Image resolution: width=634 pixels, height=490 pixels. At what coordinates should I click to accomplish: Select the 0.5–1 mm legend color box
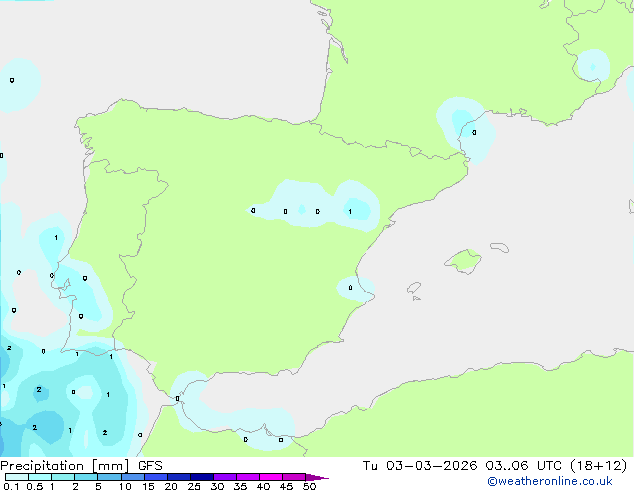coord(40,477)
